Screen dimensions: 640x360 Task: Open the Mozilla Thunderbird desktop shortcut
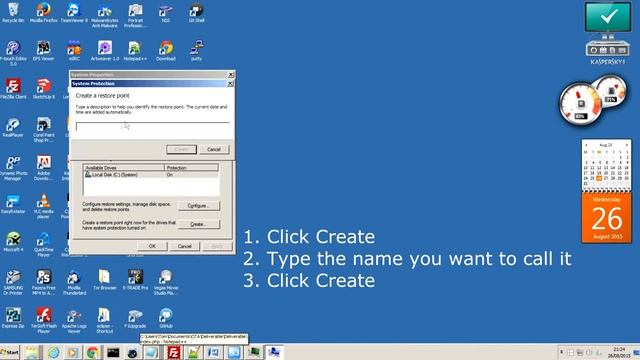click(74, 282)
